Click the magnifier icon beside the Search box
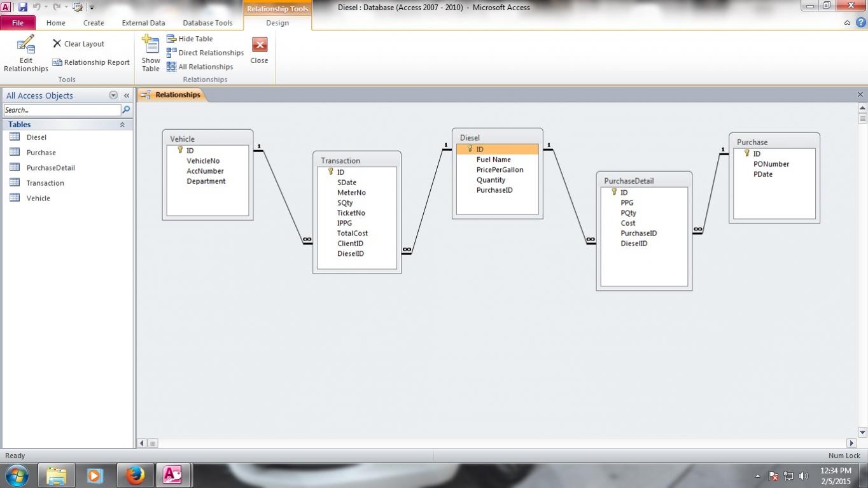The width and height of the screenshot is (868, 488). click(126, 110)
